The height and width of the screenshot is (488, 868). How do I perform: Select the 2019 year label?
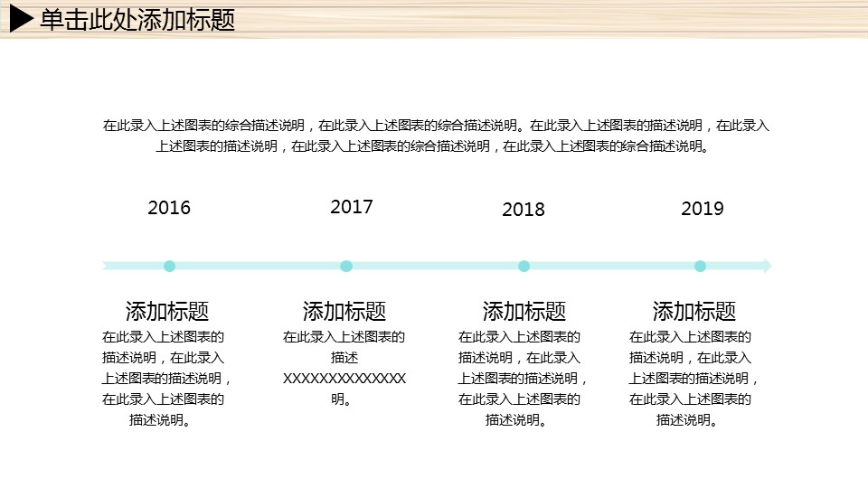click(x=703, y=209)
